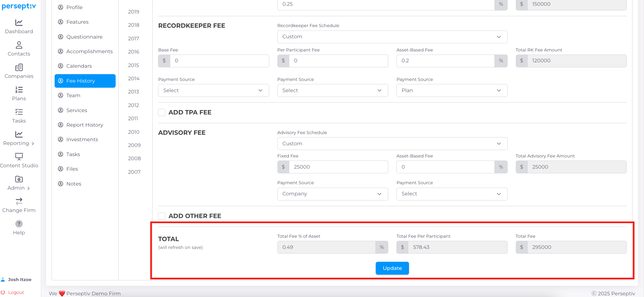Open the Recordkeeper Fee Schedule dropdown
644x297 pixels.
392,37
